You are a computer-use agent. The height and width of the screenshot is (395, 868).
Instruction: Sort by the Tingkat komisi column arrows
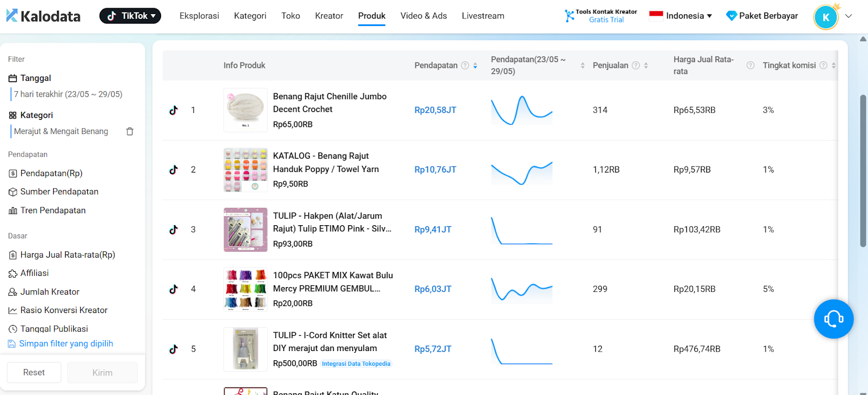[x=833, y=65]
